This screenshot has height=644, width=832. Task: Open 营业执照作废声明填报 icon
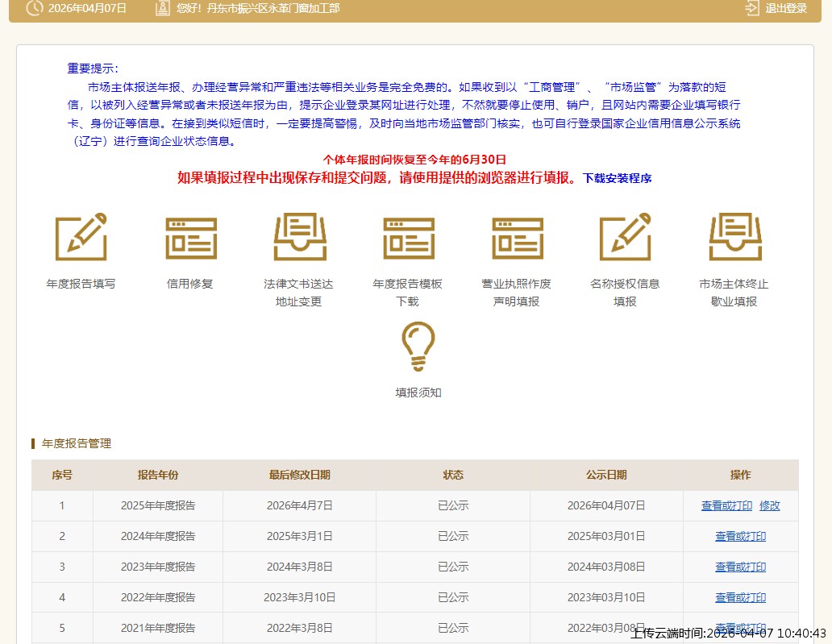(517, 237)
